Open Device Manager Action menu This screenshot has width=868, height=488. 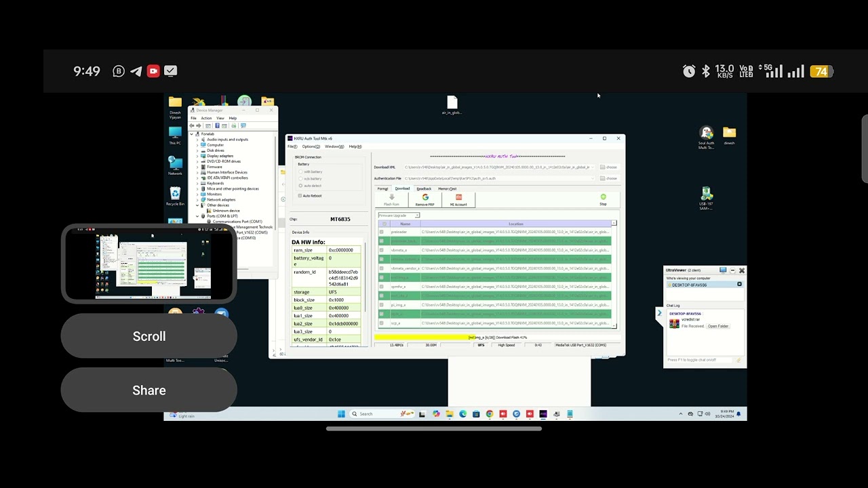pos(206,118)
